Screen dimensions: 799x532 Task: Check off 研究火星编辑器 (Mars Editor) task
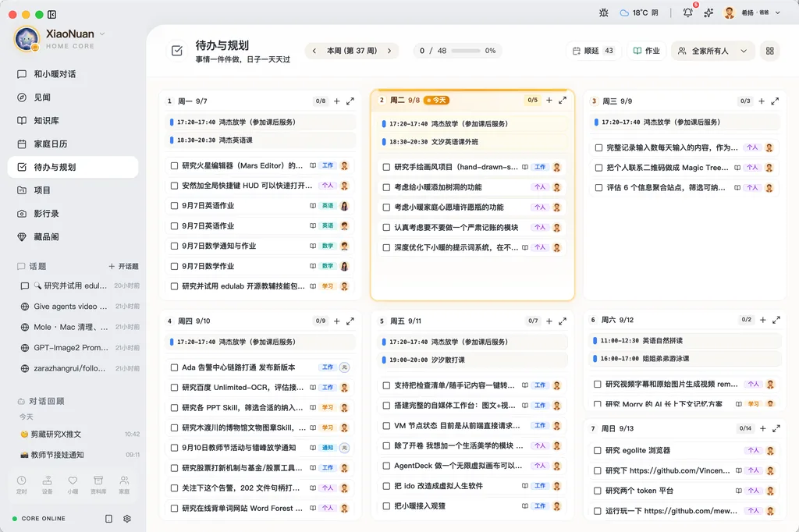[174, 165]
